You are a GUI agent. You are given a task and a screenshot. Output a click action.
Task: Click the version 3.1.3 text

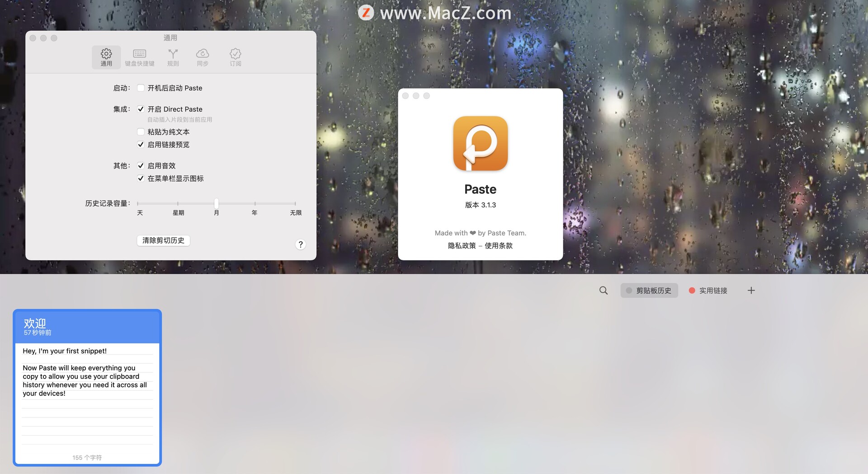[480, 205]
